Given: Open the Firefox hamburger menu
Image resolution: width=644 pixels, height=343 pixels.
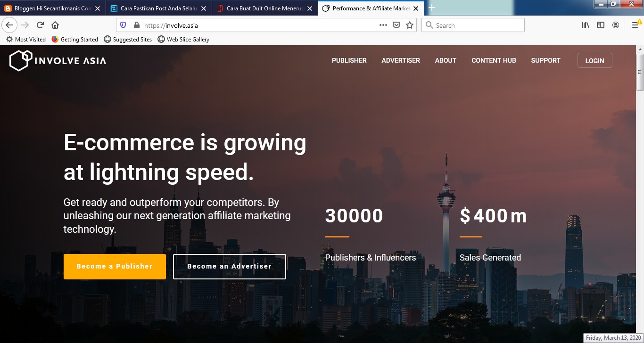Looking at the screenshot, I should (x=636, y=25).
